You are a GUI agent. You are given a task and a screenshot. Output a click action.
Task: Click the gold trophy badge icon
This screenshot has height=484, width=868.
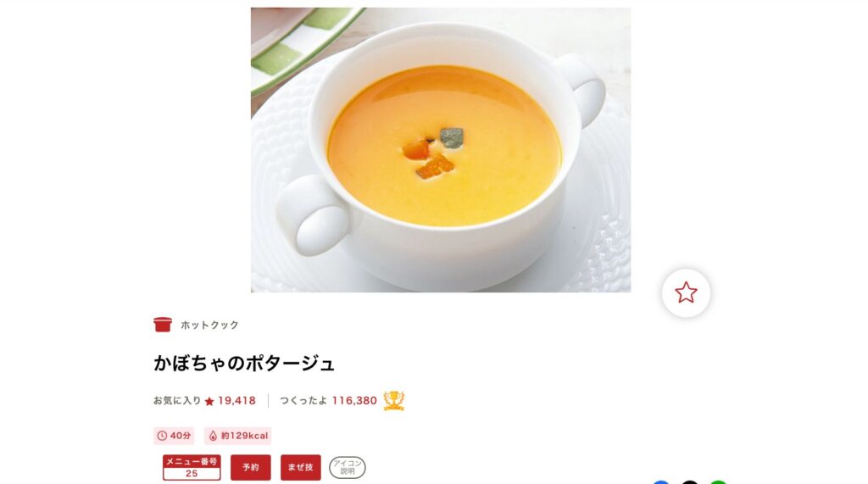pos(394,400)
